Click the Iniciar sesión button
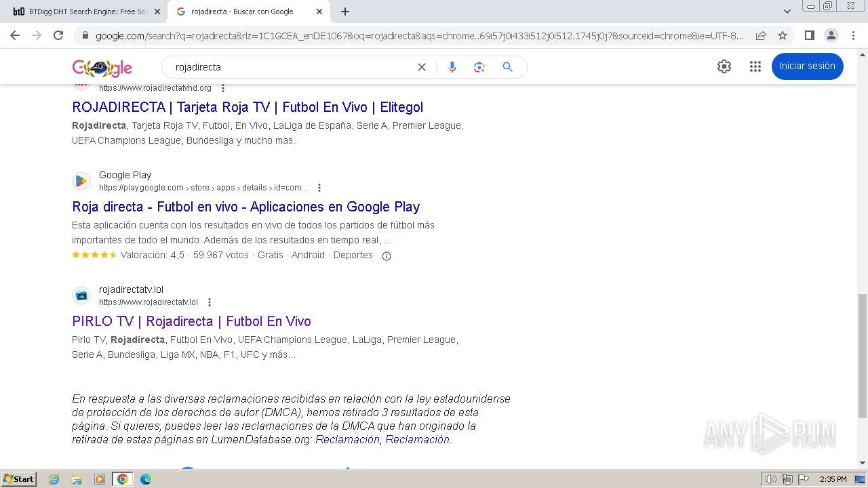Viewport: 868px width, 488px height. click(807, 66)
